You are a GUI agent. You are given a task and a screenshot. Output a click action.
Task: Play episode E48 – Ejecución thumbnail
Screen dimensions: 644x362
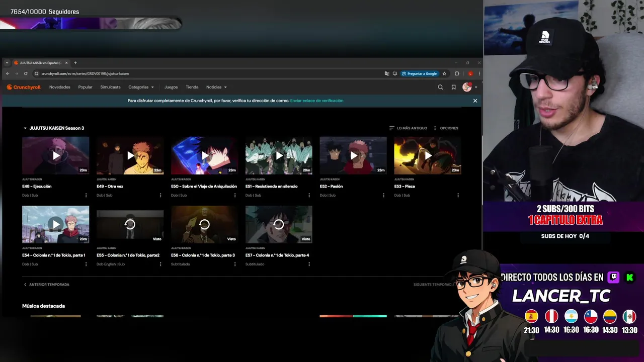click(56, 155)
